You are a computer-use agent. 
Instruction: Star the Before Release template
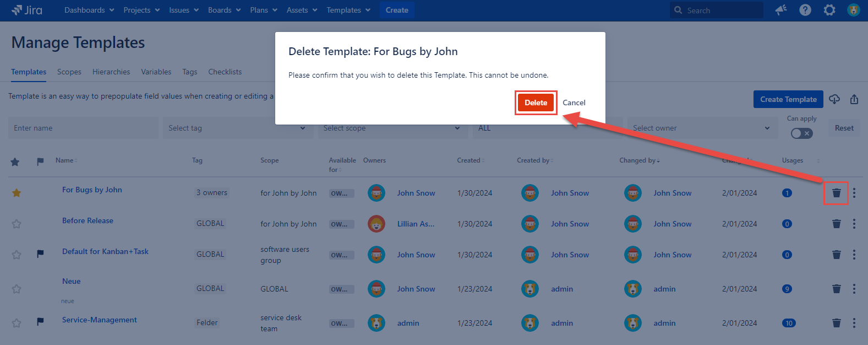pos(17,224)
